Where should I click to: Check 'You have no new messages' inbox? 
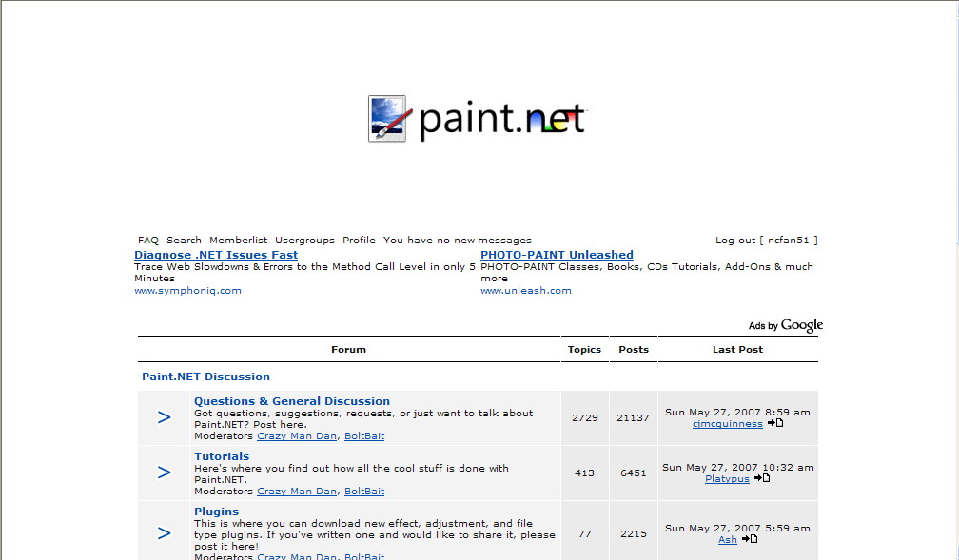458,241
